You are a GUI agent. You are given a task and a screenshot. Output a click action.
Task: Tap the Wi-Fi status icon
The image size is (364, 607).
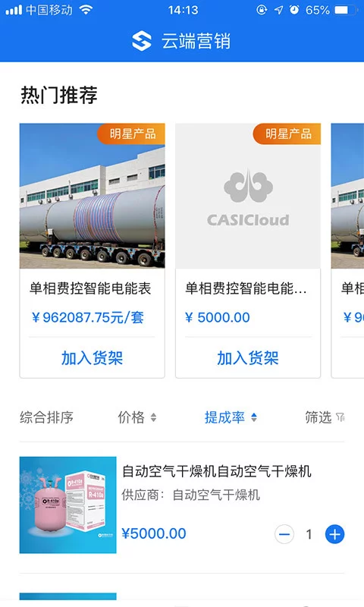click(86, 10)
